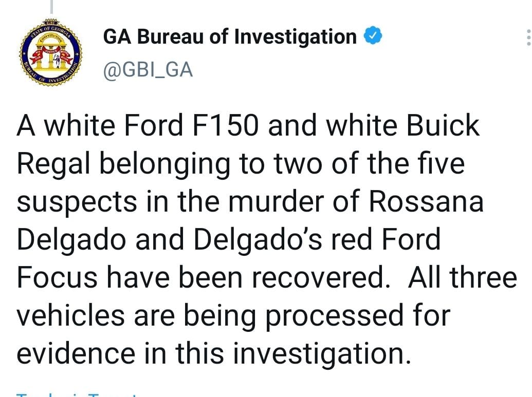Click the blue verified badge

click(373, 36)
